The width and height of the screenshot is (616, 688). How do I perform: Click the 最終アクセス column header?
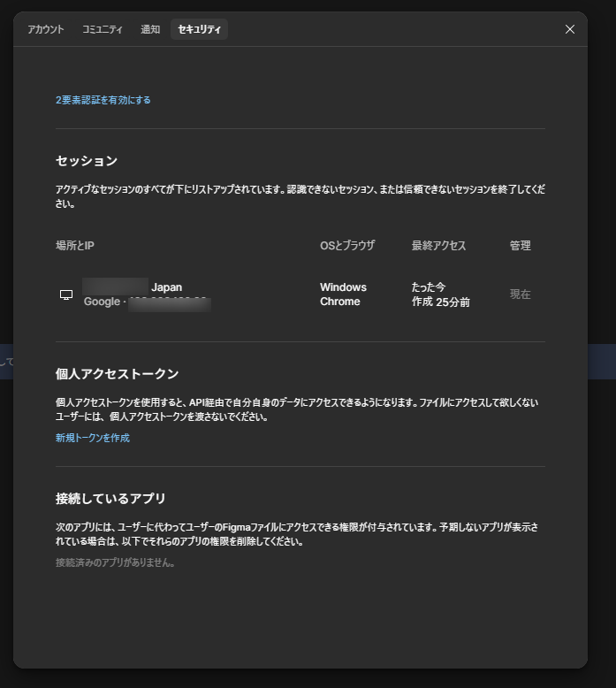[x=438, y=246]
